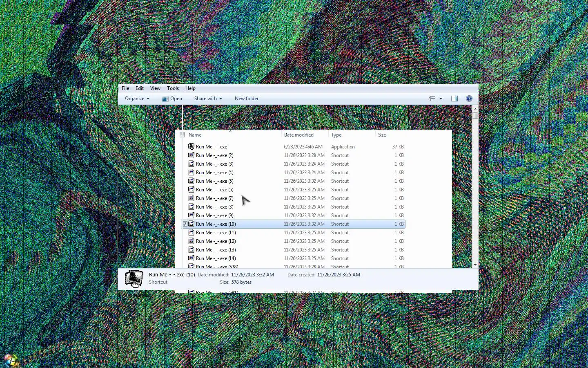
Task: Click the New folder button
Action: tap(247, 99)
